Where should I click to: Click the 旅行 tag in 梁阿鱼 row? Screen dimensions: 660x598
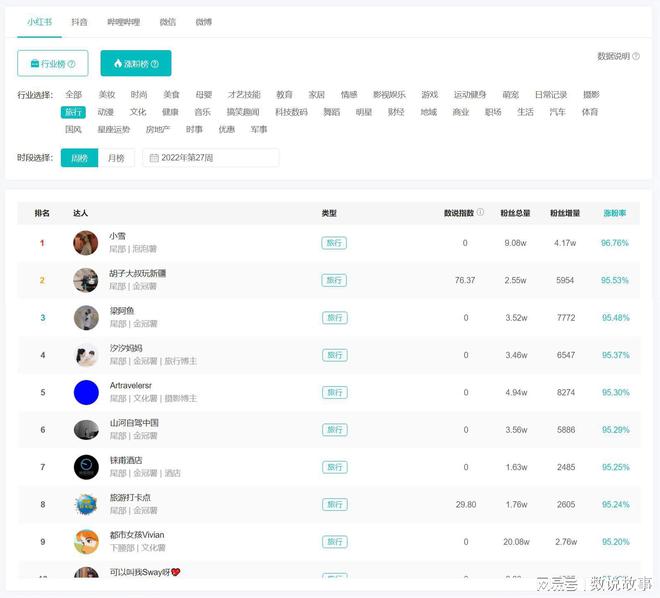[335, 318]
